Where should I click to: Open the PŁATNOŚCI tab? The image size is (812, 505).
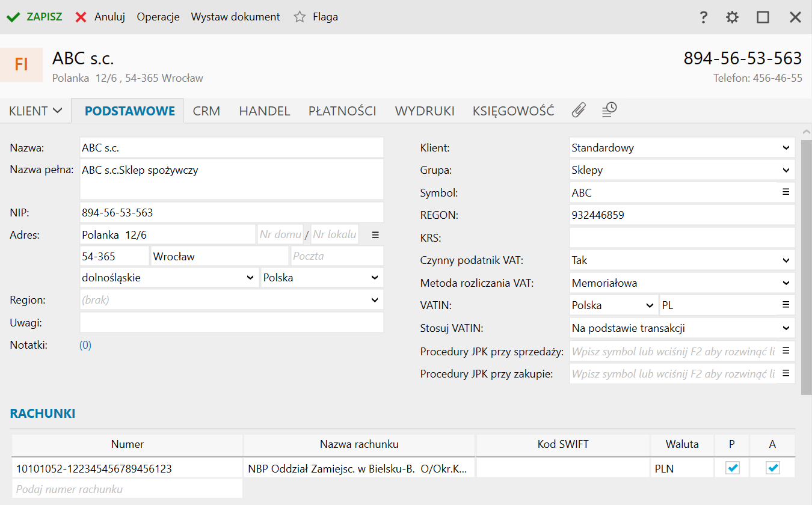342,111
